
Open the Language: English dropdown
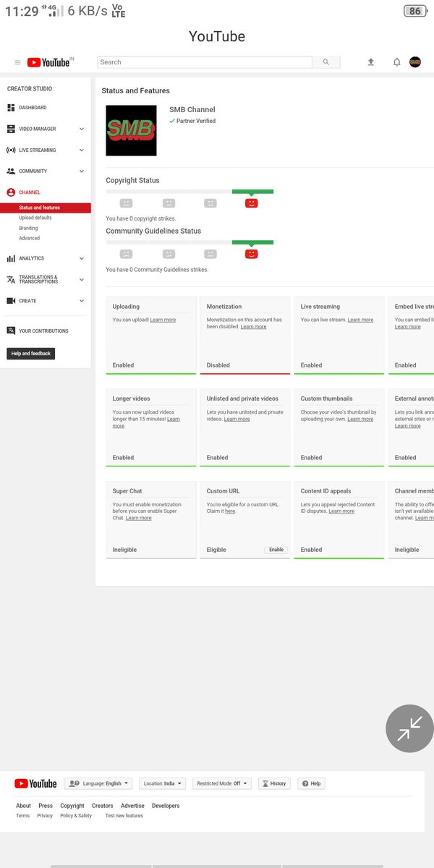tap(98, 783)
